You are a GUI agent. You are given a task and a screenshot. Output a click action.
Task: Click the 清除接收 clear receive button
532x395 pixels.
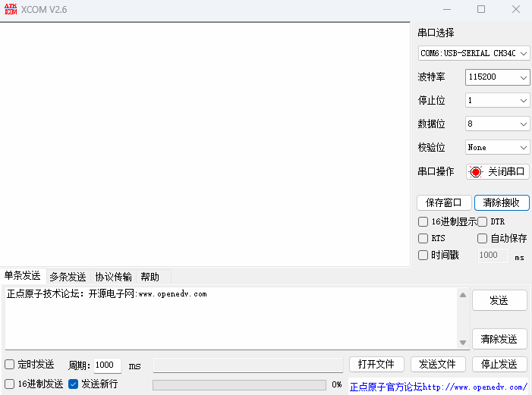[502, 202]
